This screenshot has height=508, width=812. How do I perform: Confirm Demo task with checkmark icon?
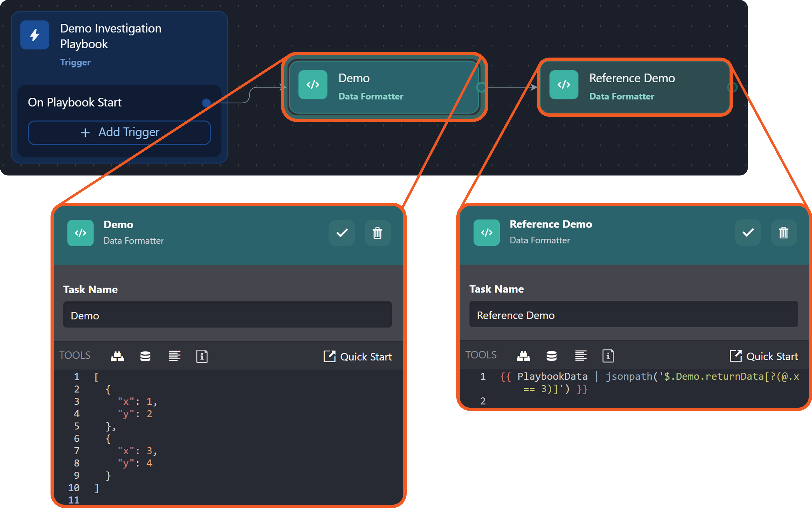point(342,233)
